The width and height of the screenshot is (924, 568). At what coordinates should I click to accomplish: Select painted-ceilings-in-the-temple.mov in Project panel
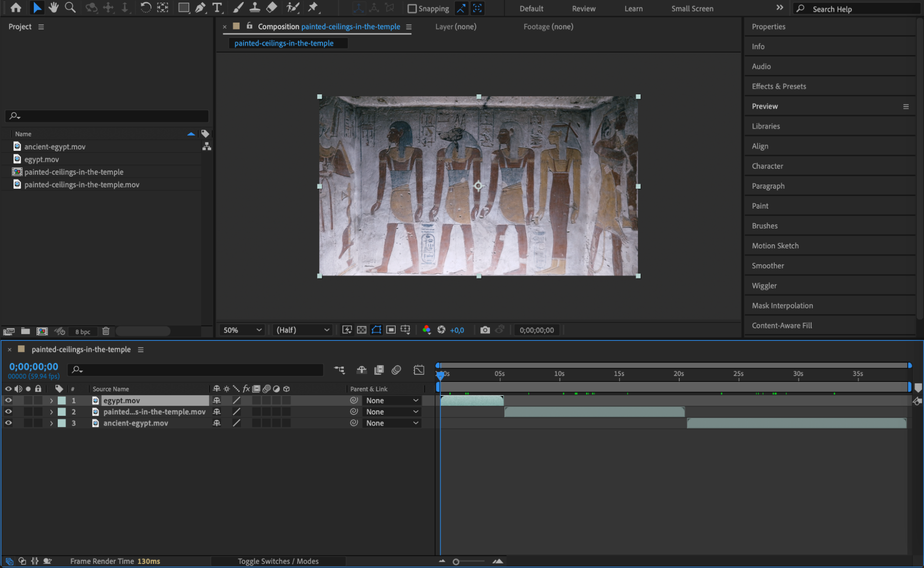(x=82, y=185)
